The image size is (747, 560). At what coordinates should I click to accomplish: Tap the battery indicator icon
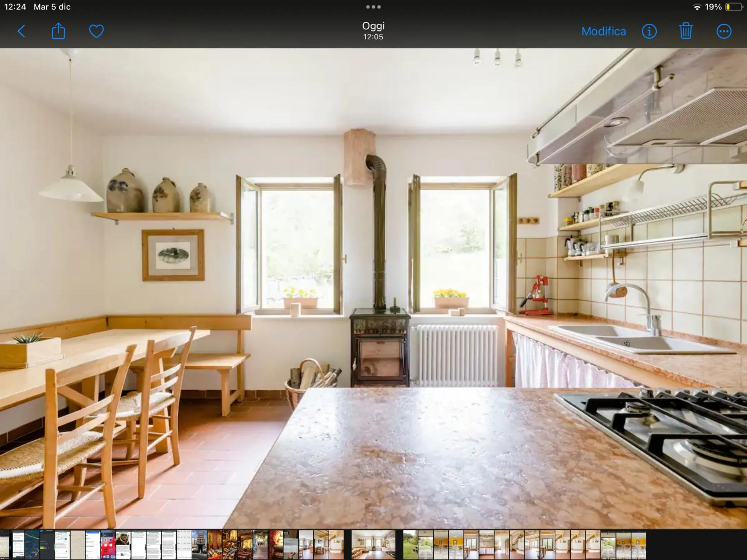click(x=734, y=7)
